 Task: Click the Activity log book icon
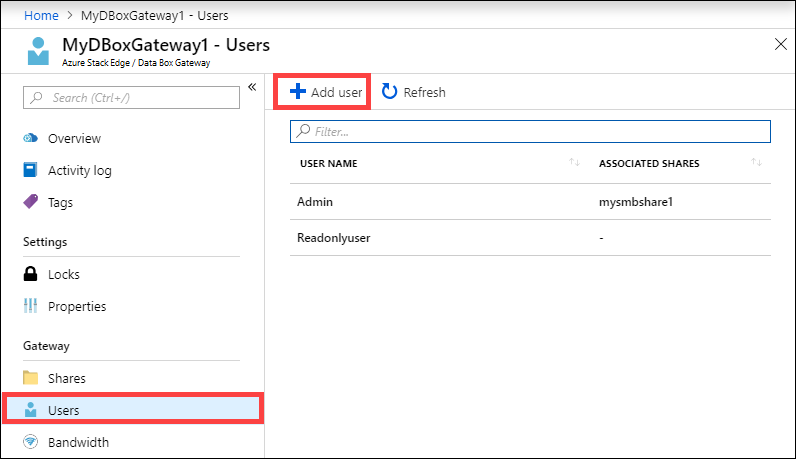[30, 170]
